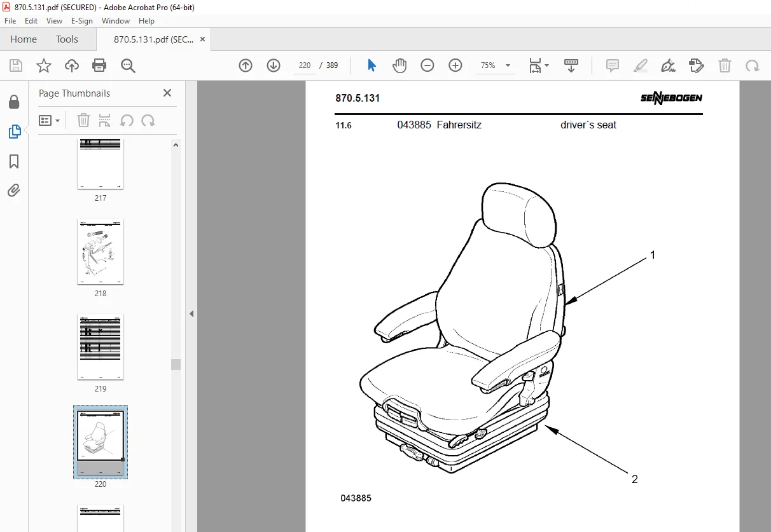This screenshot has height=532, width=771.
Task: Open the security lock panel
Action: coord(14,102)
